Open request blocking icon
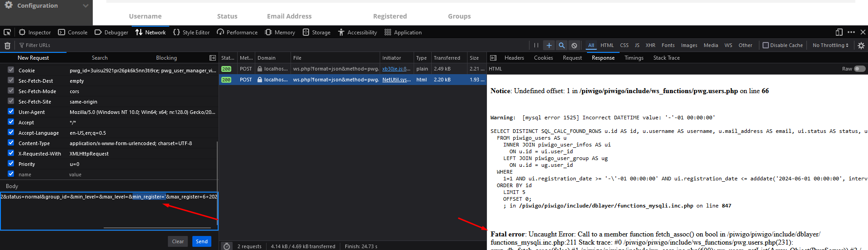868x250 pixels. tap(574, 45)
